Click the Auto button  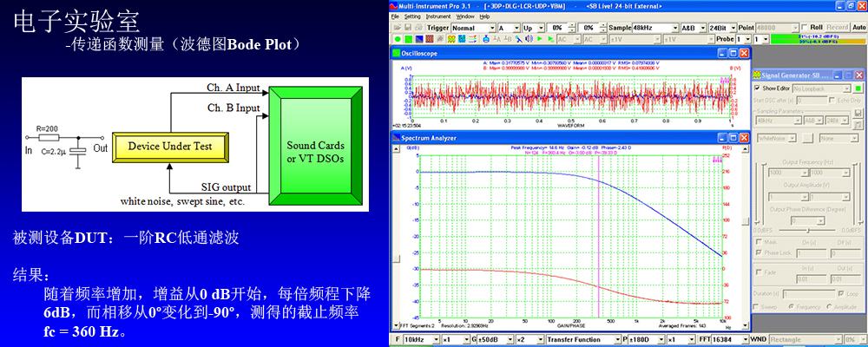[859, 28]
